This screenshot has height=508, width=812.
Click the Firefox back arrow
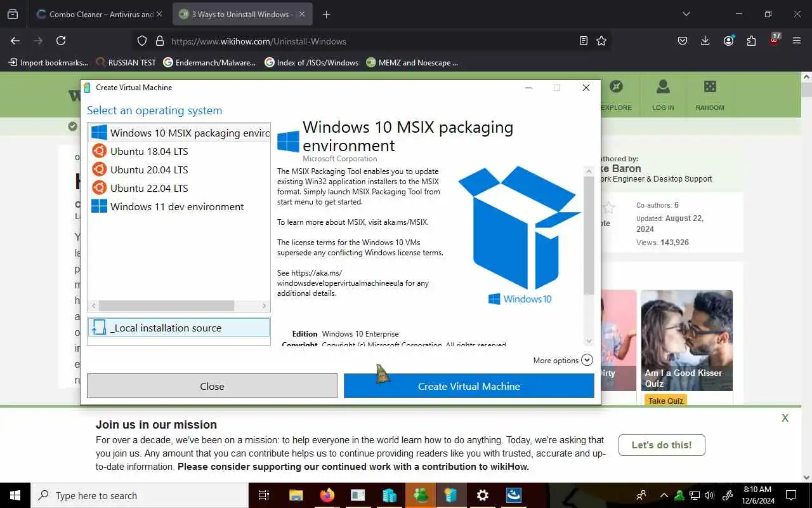pyautogui.click(x=15, y=41)
